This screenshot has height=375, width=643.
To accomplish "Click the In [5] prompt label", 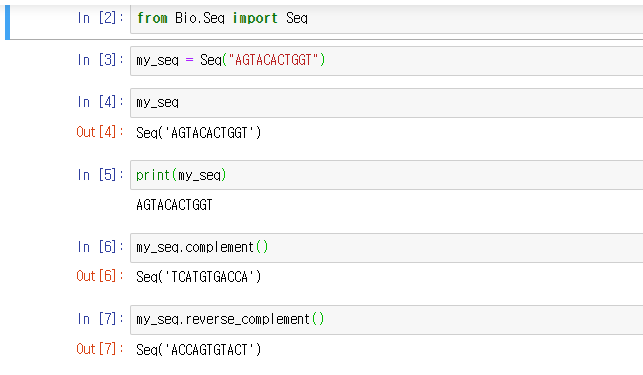I will pyautogui.click(x=100, y=175).
